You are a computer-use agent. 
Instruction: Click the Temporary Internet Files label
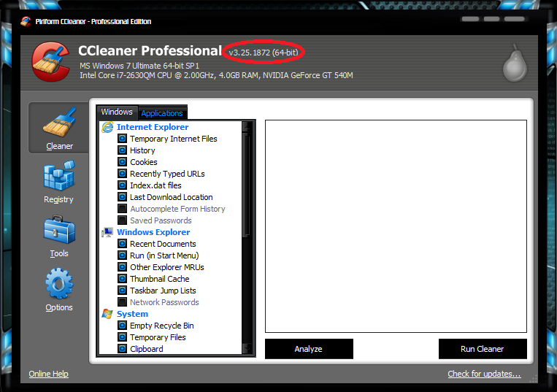tap(173, 139)
